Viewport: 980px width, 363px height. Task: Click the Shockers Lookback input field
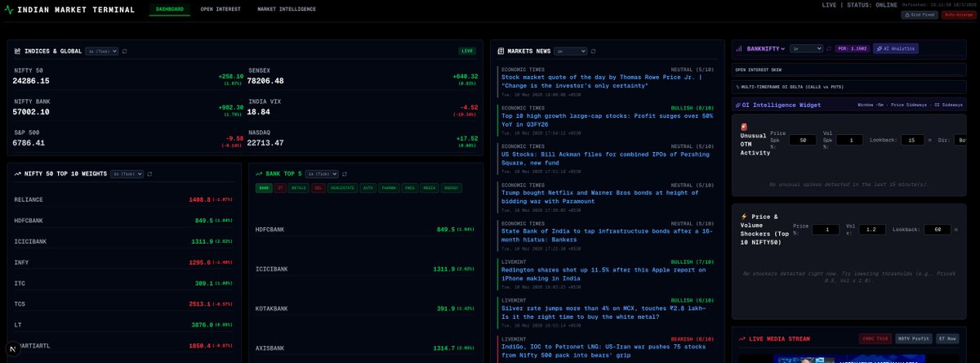click(x=936, y=230)
